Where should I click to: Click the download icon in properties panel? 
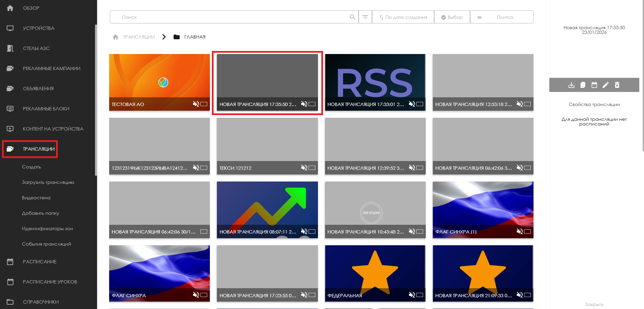pos(571,85)
